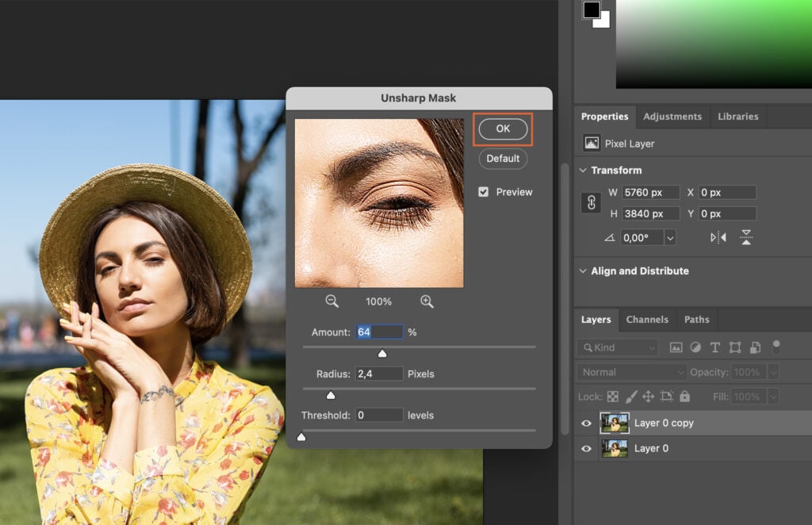
Task: Click the zoom out magnifier in the preview
Action: [x=331, y=301]
